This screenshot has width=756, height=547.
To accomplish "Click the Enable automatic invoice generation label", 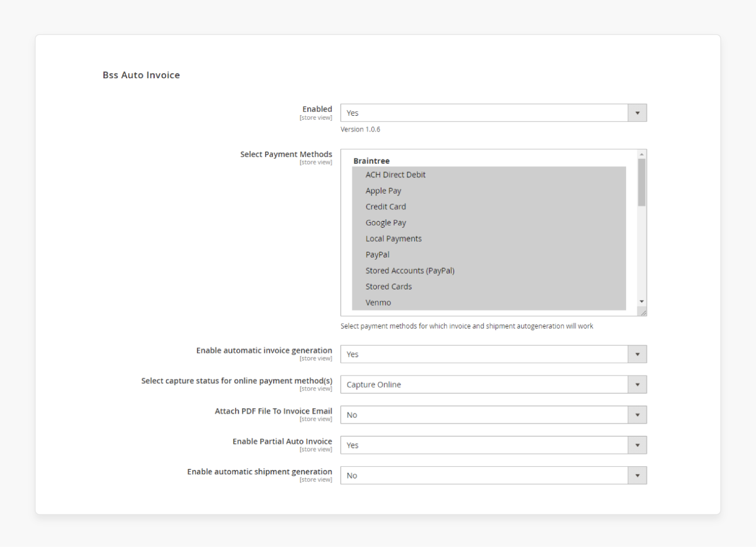I will click(264, 350).
